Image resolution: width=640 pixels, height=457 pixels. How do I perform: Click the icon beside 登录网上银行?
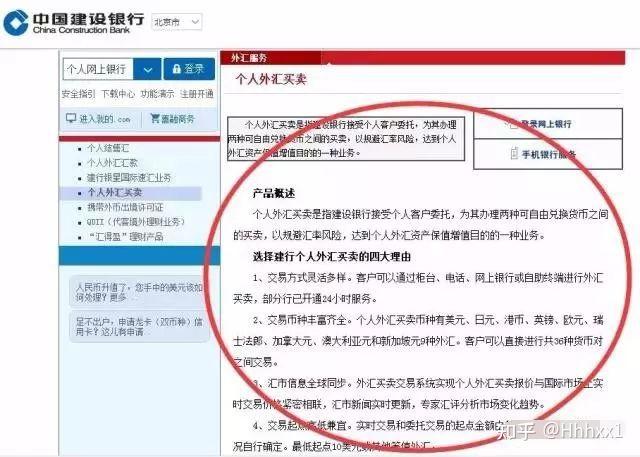[510, 124]
